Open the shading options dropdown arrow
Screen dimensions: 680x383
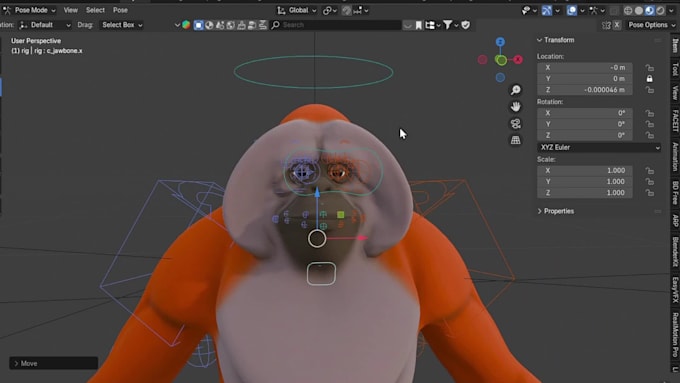[x=671, y=10]
